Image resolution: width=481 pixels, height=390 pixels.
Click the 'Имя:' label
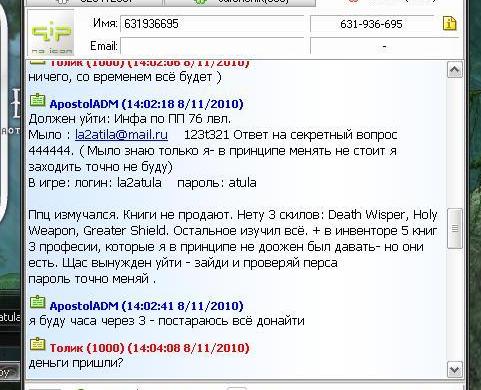pos(105,23)
